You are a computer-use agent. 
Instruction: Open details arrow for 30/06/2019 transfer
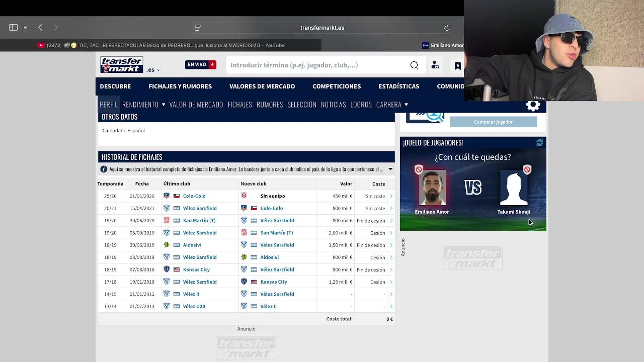tap(391, 245)
